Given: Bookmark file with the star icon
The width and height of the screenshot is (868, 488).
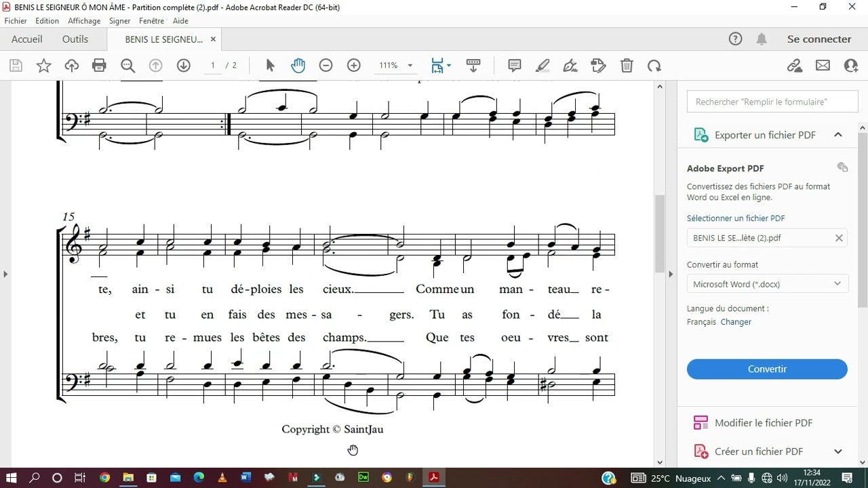Looking at the screenshot, I should pos(43,66).
